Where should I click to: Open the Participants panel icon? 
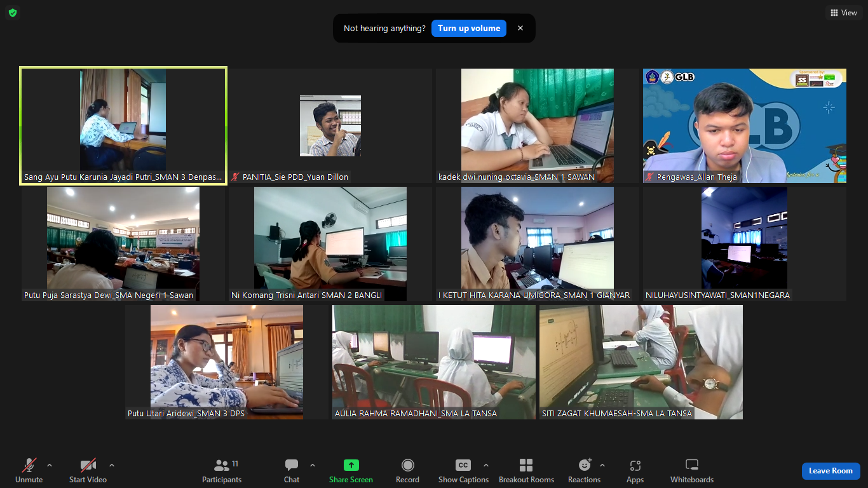[222, 466]
